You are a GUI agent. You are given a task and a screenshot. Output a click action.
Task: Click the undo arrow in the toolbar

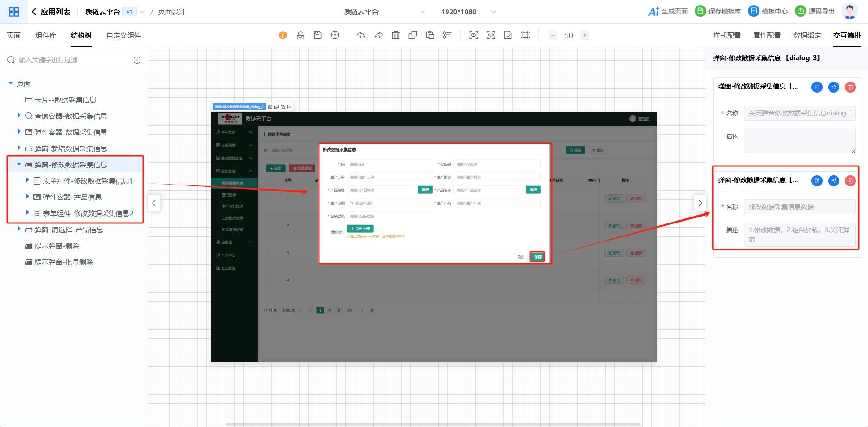[361, 35]
